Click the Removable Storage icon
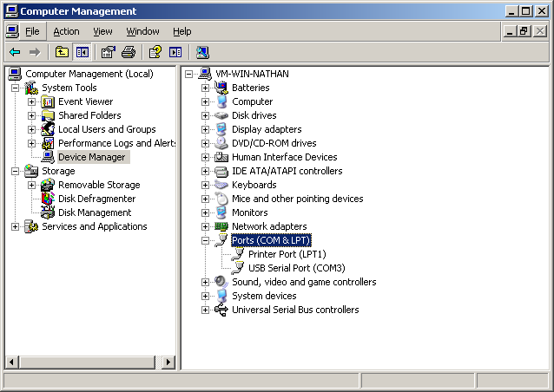This screenshot has width=554, height=392. [48, 185]
